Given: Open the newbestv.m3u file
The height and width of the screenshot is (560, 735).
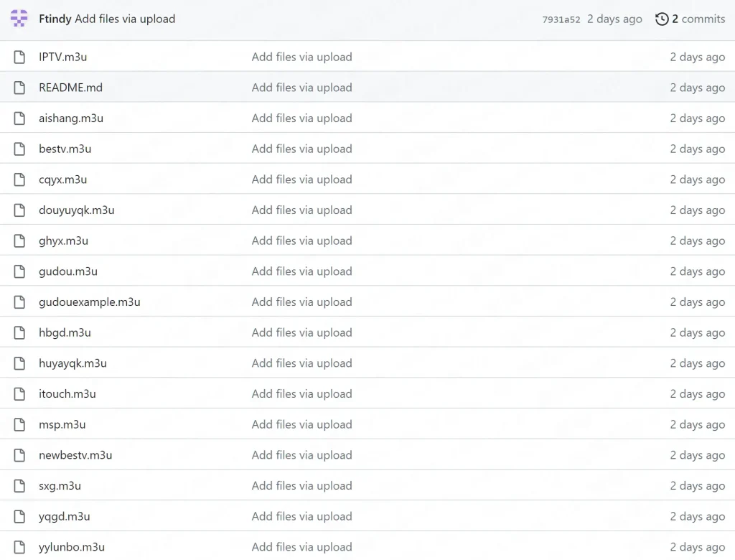Looking at the screenshot, I should tap(75, 455).
